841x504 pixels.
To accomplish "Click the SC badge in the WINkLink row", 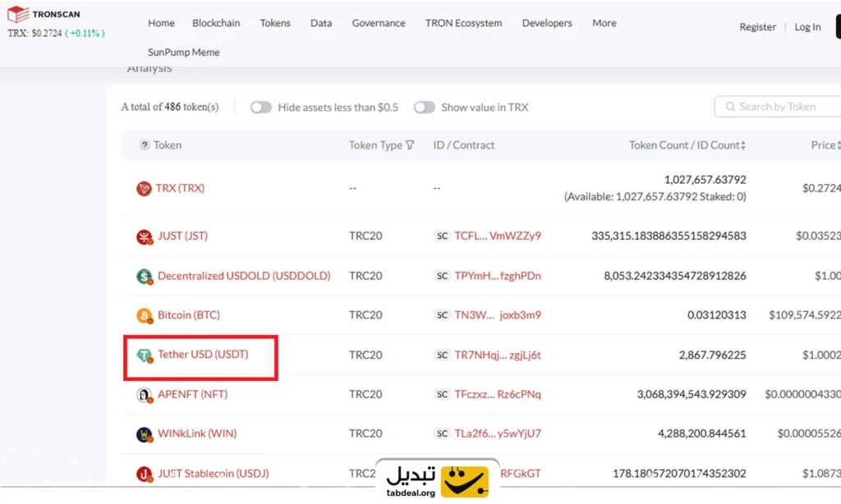I will pyautogui.click(x=442, y=433).
